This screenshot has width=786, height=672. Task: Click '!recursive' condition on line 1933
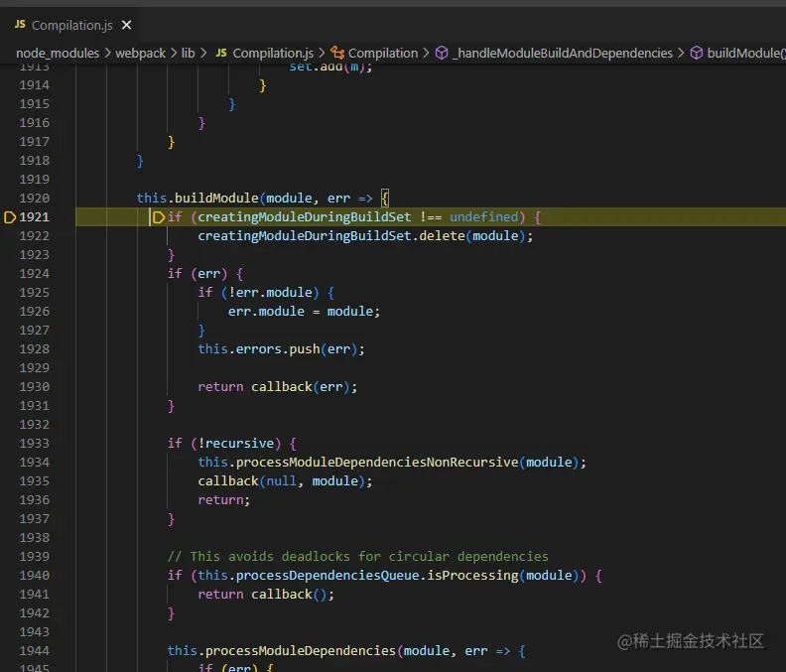(x=235, y=444)
